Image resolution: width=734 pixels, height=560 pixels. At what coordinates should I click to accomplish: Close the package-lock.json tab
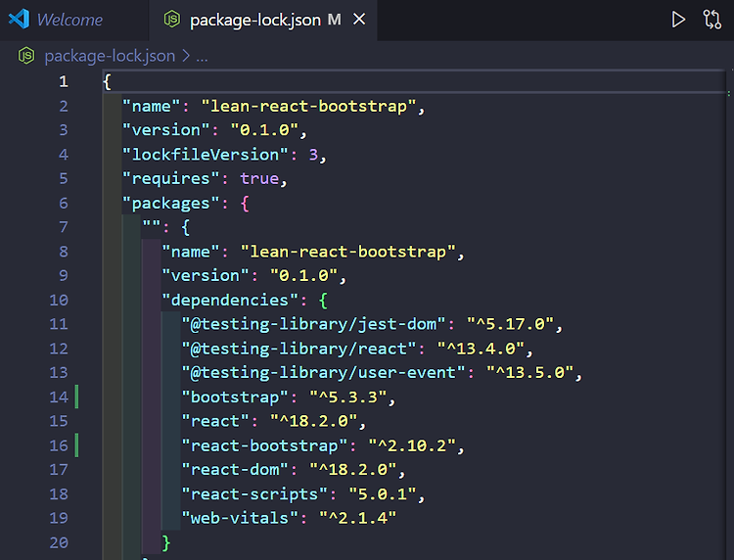[359, 20]
